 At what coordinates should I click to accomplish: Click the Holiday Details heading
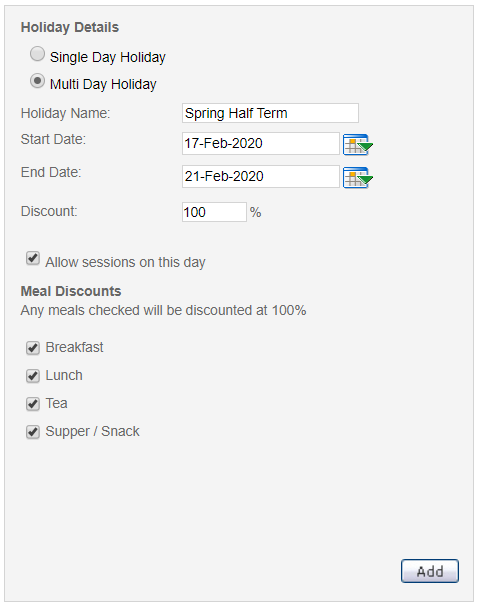[70, 27]
